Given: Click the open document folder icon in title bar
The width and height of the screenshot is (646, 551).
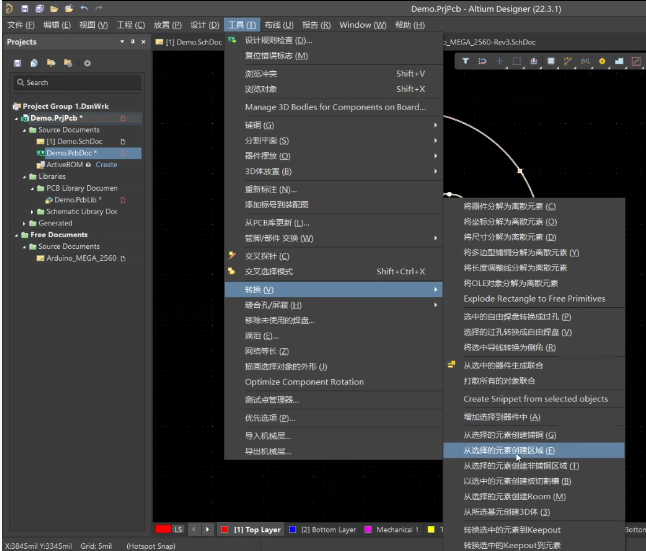Looking at the screenshot, I should pos(54,8).
